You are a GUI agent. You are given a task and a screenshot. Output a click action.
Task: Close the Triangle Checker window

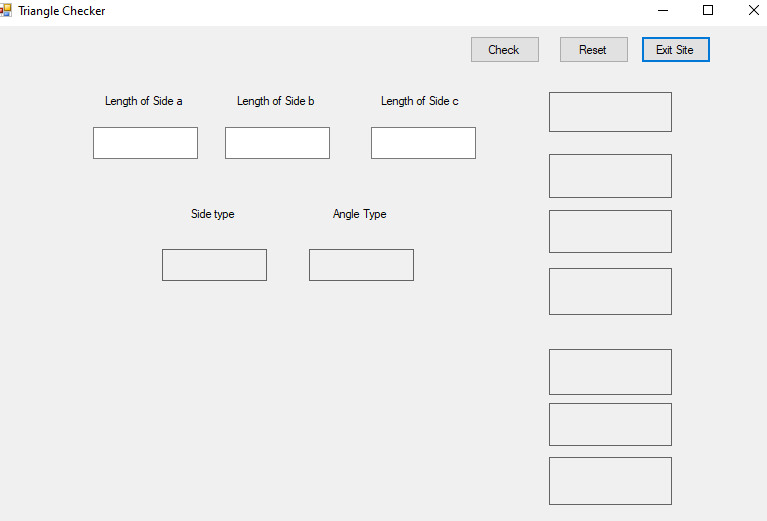(x=753, y=10)
